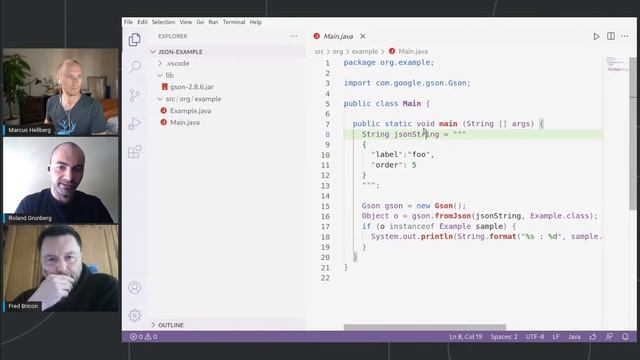Click the warnings count in status bar
This screenshot has width=640, height=360.
(151, 337)
